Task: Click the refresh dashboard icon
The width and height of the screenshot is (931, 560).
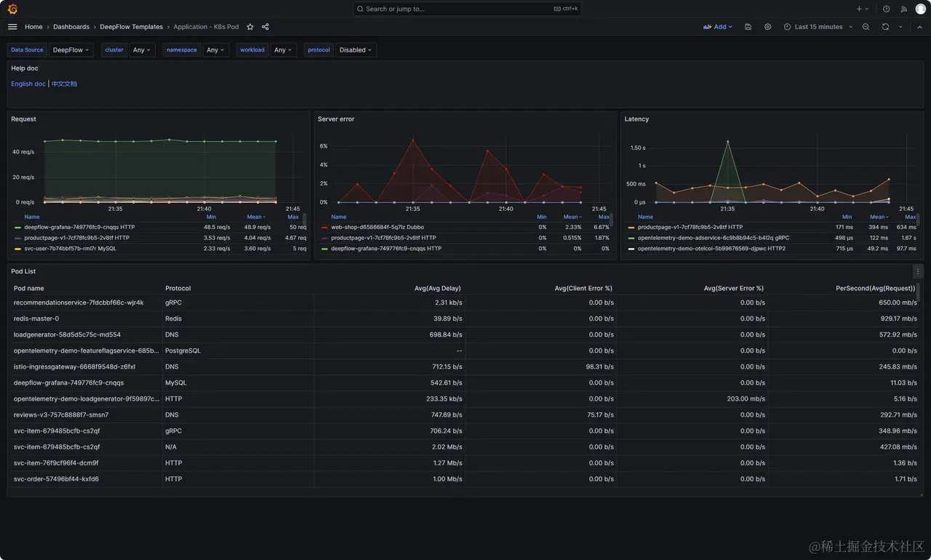Action: point(885,27)
